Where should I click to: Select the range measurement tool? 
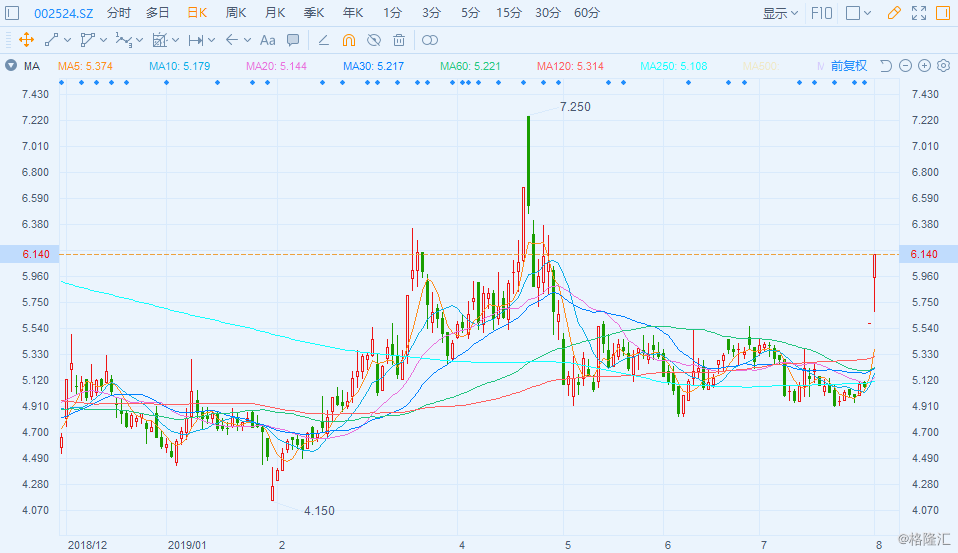[x=196, y=40]
